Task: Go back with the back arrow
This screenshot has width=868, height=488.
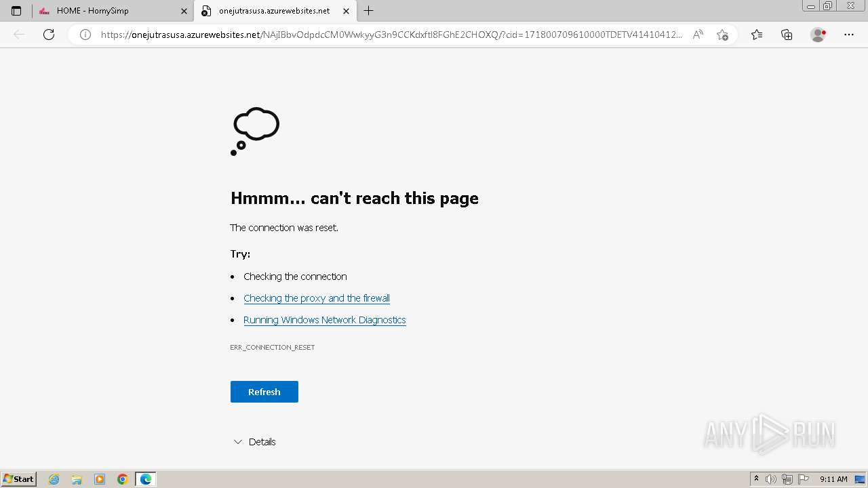Action: (19, 35)
